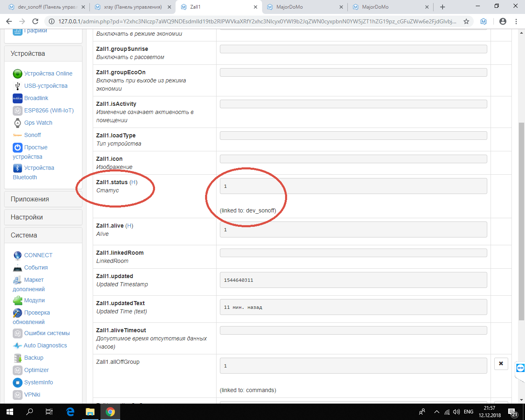
Task: Focus the Zall1.alive value field
Action: [x=353, y=230]
